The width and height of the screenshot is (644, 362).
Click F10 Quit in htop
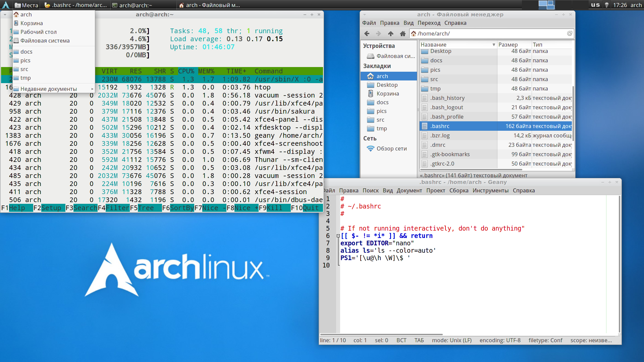305,208
